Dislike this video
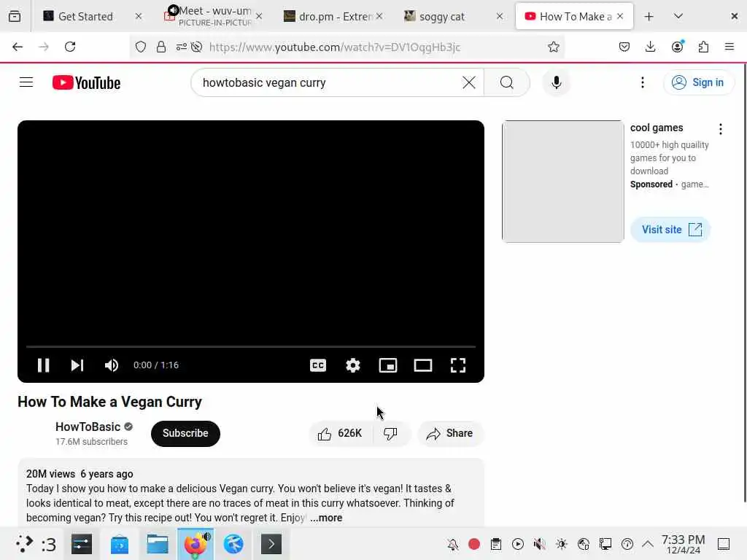The width and height of the screenshot is (747, 560). [x=391, y=433]
